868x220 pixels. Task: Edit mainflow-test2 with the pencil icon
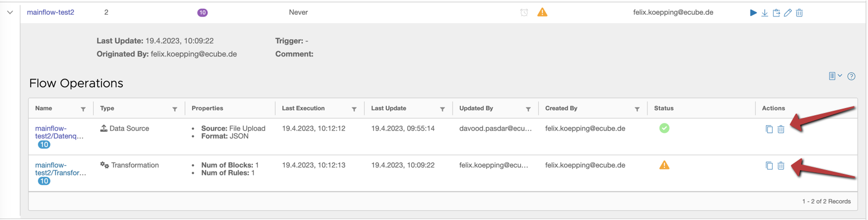[788, 13]
